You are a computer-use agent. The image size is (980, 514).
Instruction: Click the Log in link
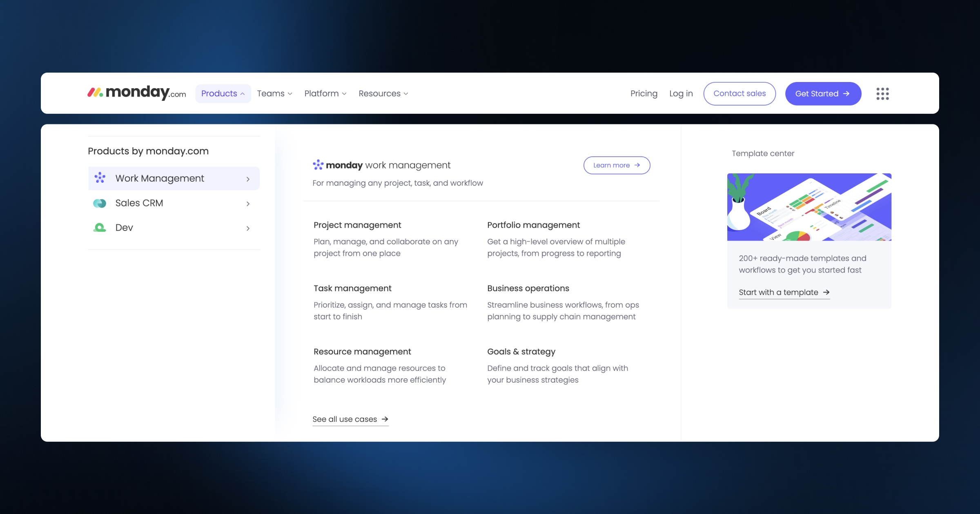(x=681, y=93)
